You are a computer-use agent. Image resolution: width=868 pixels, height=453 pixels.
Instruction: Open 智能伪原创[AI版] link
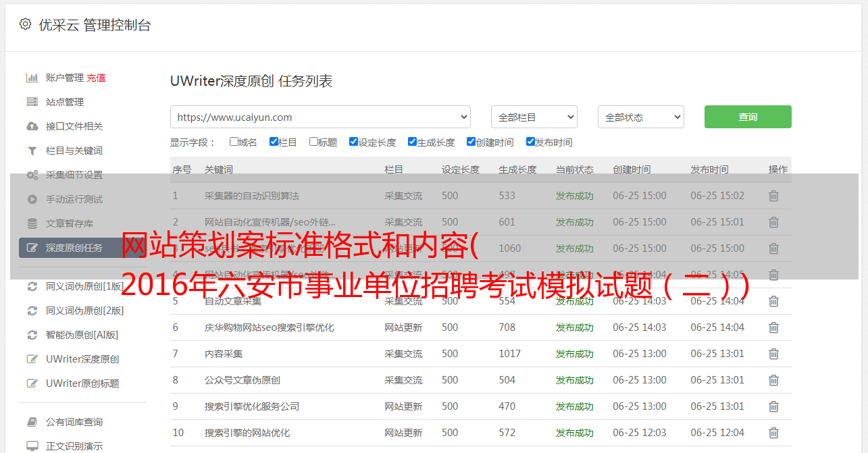tap(82, 335)
